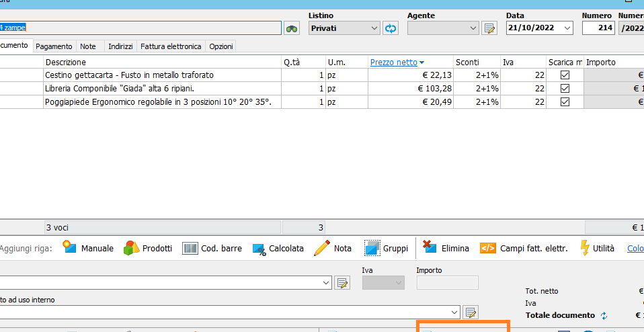Toggle Scarica checkbox for Cestino gettacarta row

(565, 75)
